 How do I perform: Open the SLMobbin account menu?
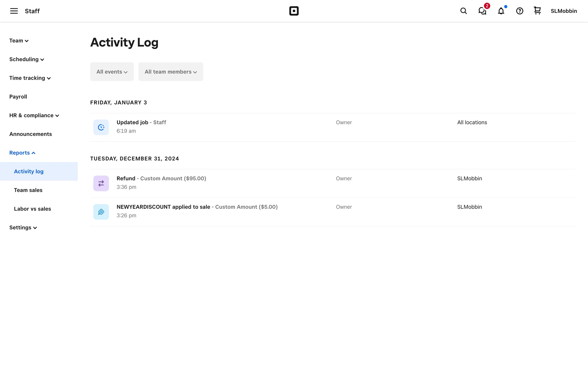tap(563, 11)
